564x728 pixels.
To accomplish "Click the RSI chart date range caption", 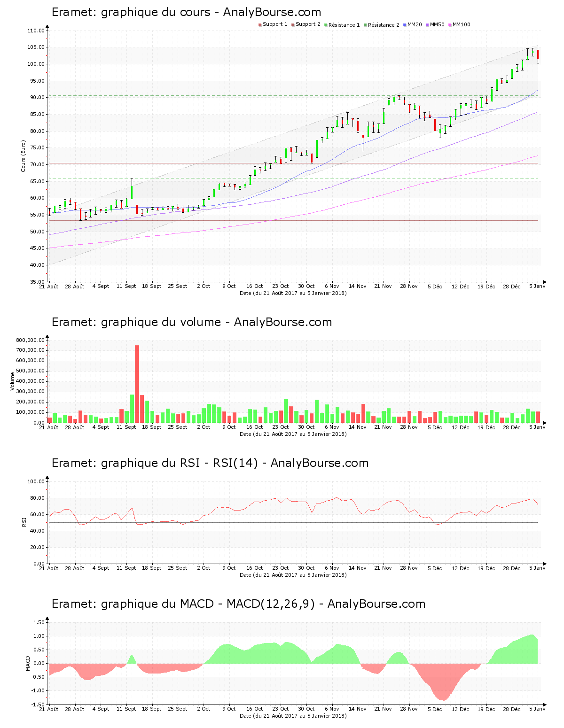I will 293,575.
